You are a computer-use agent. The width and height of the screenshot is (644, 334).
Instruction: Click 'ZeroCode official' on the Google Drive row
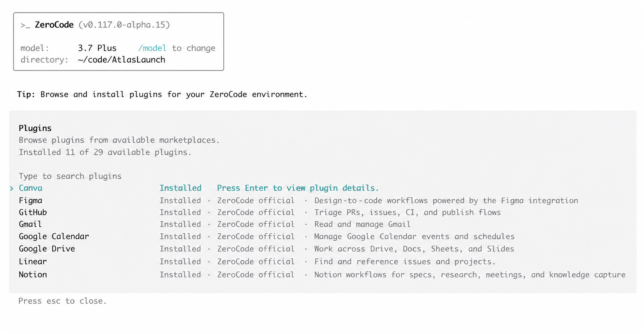click(256, 249)
